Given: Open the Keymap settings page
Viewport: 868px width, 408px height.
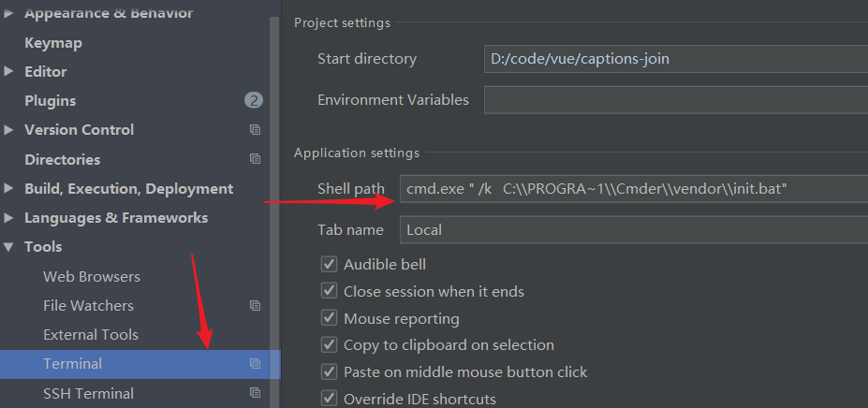Looking at the screenshot, I should (53, 43).
